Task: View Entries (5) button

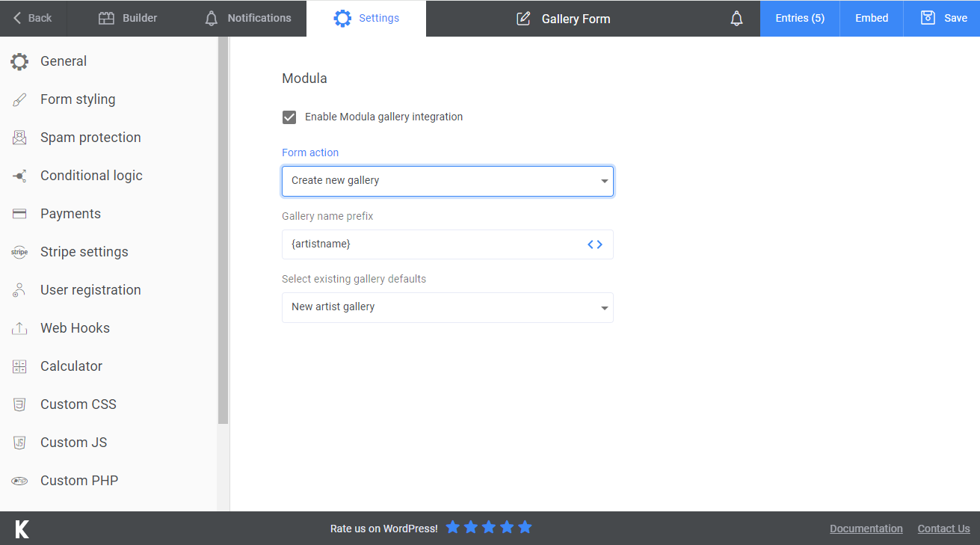Action: point(800,18)
